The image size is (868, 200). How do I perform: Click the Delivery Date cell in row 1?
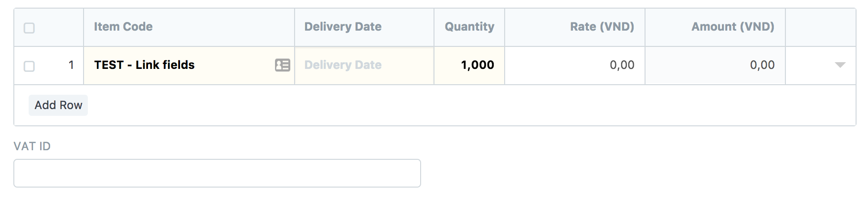click(364, 66)
